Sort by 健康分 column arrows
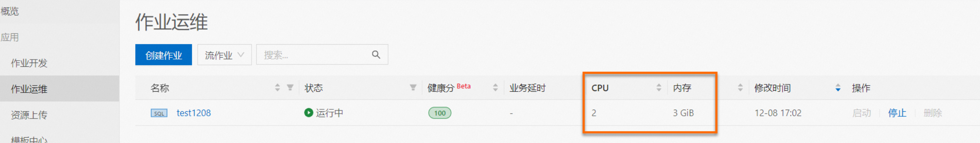The width and height of the screenshot is (980, 143). (495, 88)
